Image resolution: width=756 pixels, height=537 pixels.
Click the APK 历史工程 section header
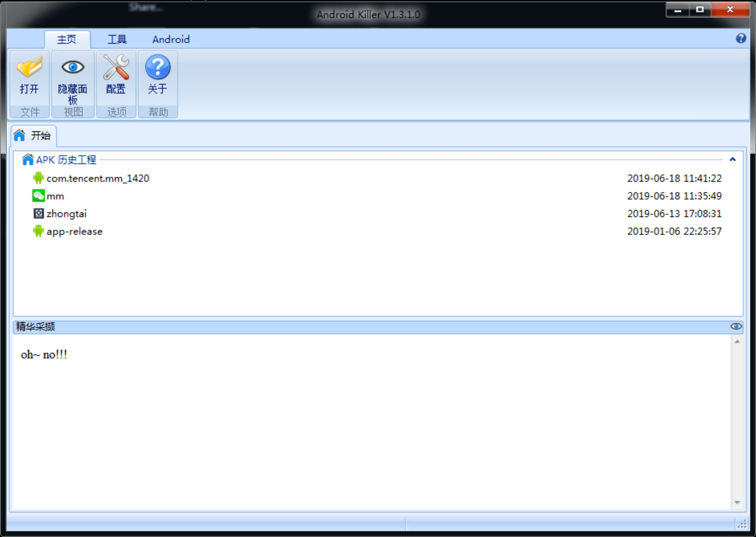coord(66,160)
